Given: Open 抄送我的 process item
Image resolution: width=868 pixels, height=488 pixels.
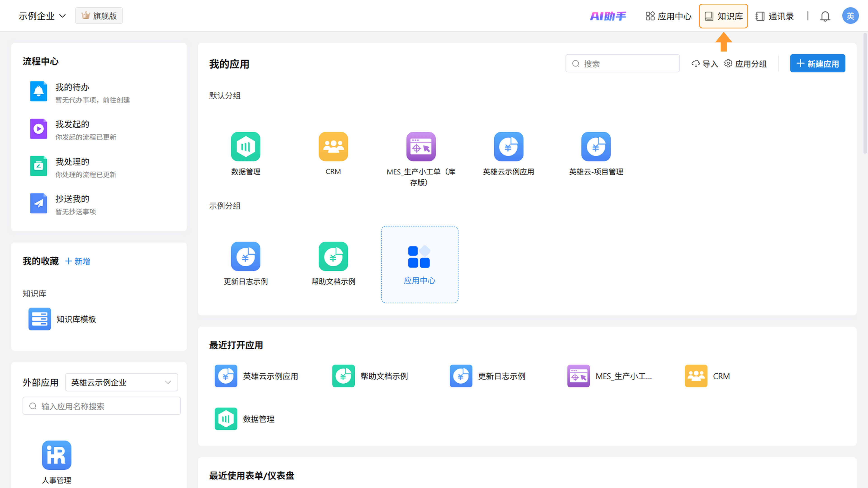Looking at the screenshot, I should click(x=72, y=199).
